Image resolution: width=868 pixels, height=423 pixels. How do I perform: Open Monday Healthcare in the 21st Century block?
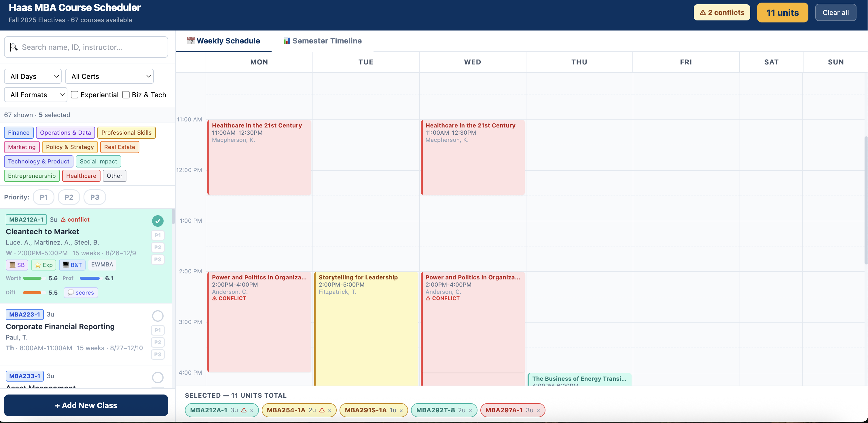click(x=259, y=157)
